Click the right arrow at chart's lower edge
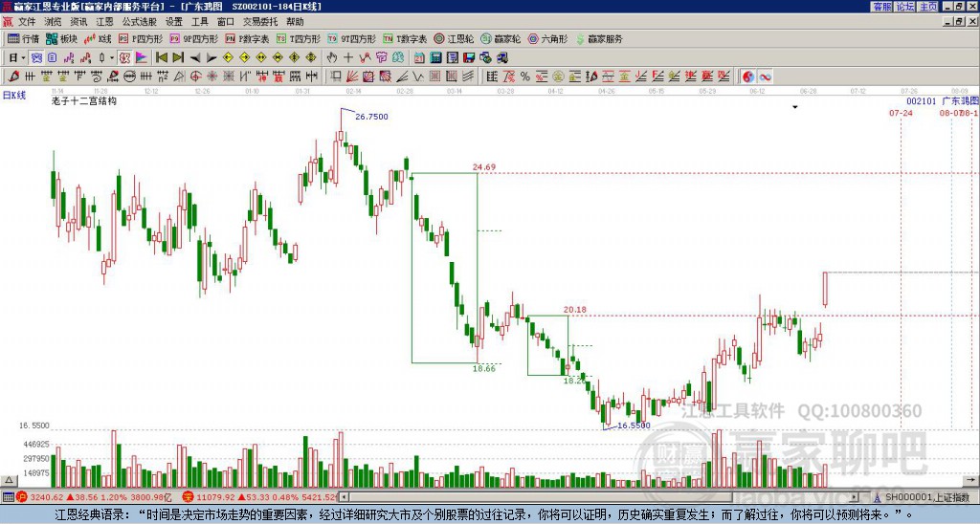This screenshot has width=980, height=524. (x=970, y=480)
